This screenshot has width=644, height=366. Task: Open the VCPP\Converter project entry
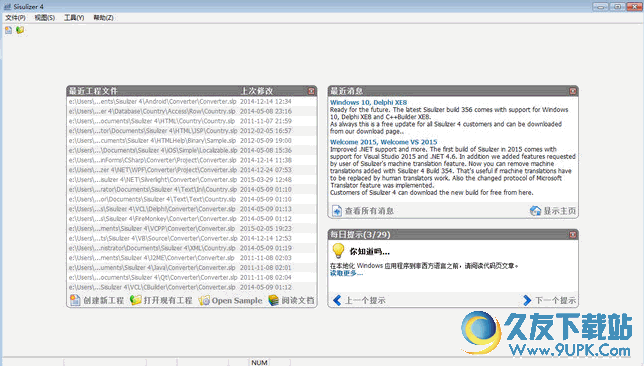(191, 228)
